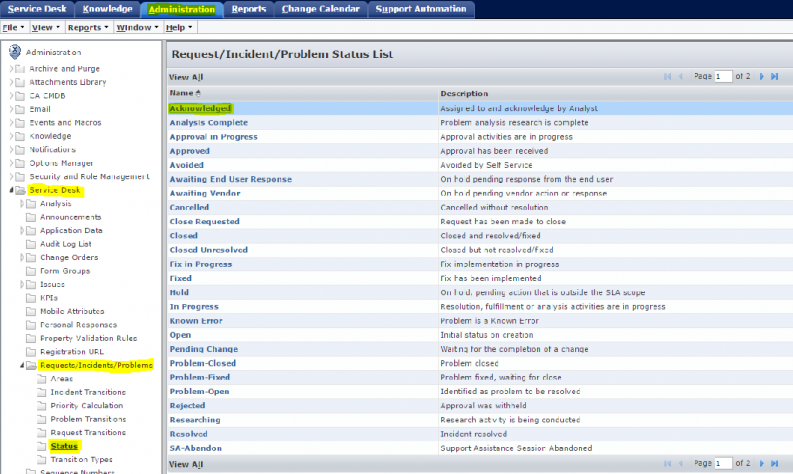Click the top pager's first page icon
Screen dimensions: 793x474
668,76
